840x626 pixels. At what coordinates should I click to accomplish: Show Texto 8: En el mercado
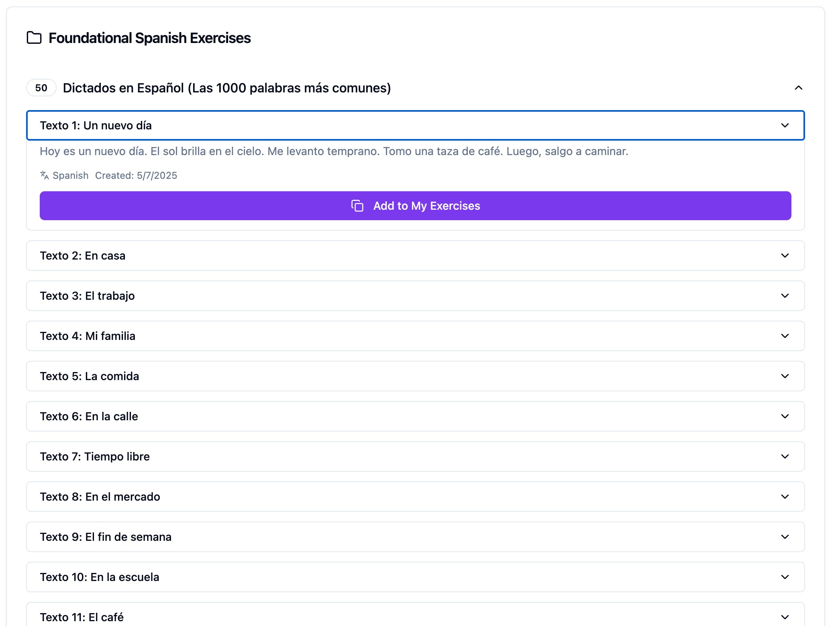[x=785, y=497]
